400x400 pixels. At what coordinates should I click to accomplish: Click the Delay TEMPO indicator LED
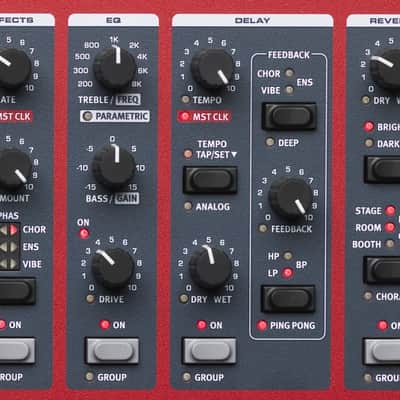click(x=185, y=99)
